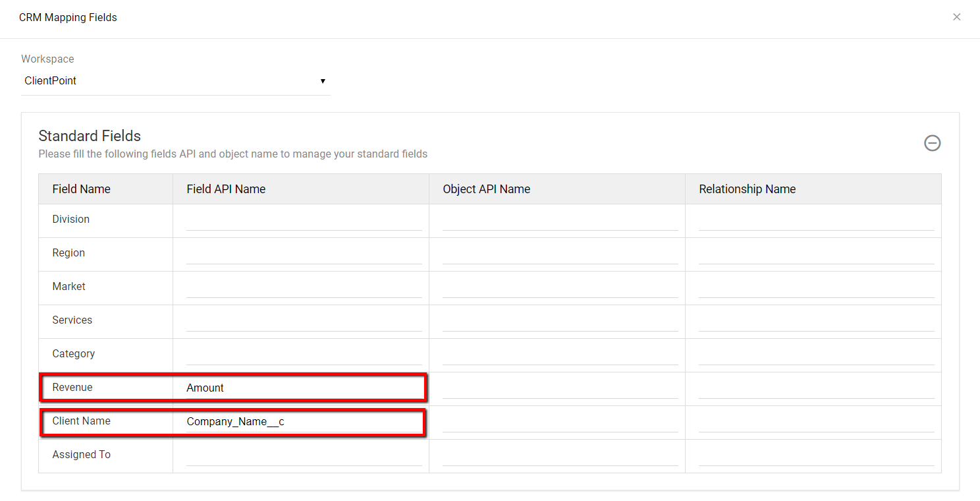Image resolution: width=980 pixels, height=501 pixels.
Task: Click the Market Field API Name input
Action: (x=304, y=287)
